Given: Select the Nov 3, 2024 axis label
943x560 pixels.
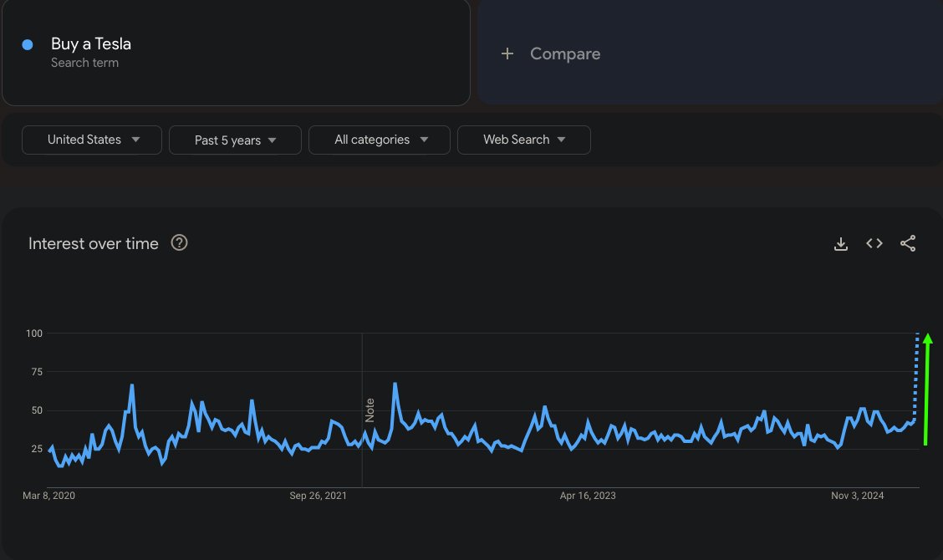Looking at the screenshot, I should pos(857,496).
